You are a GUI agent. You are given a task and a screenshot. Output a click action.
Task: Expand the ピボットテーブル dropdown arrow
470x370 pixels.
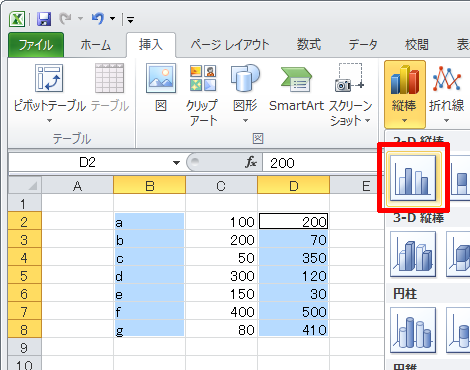point(49,120)
